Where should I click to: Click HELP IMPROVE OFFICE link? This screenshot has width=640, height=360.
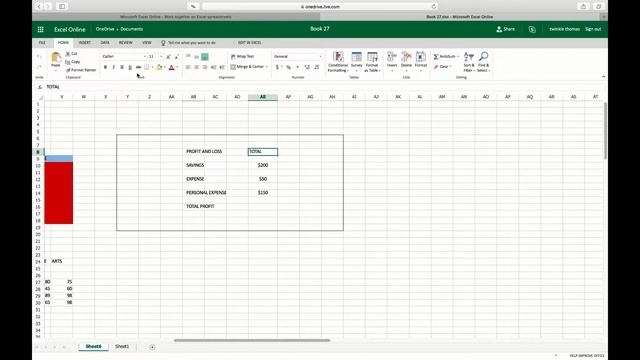[587, 356]
